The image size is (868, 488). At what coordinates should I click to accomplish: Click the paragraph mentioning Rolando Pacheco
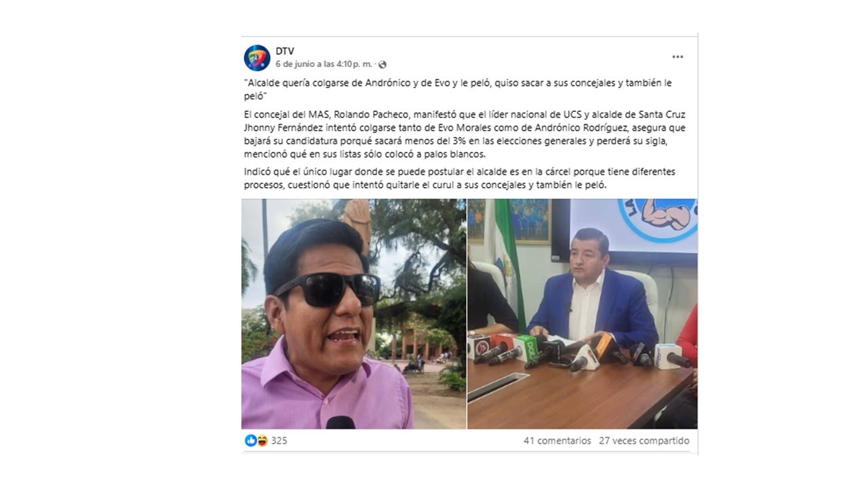click(458, 135)
